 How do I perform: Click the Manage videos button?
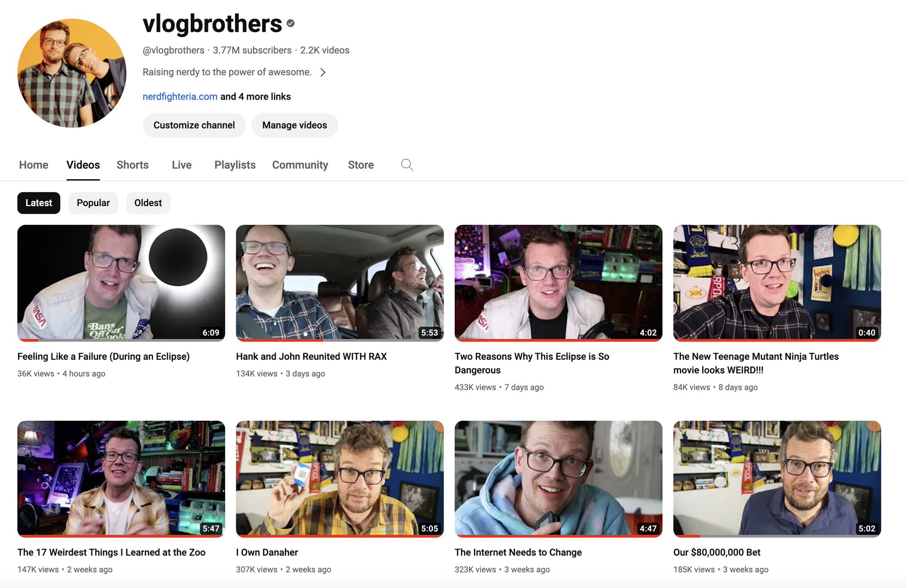[x=295, y=125]
